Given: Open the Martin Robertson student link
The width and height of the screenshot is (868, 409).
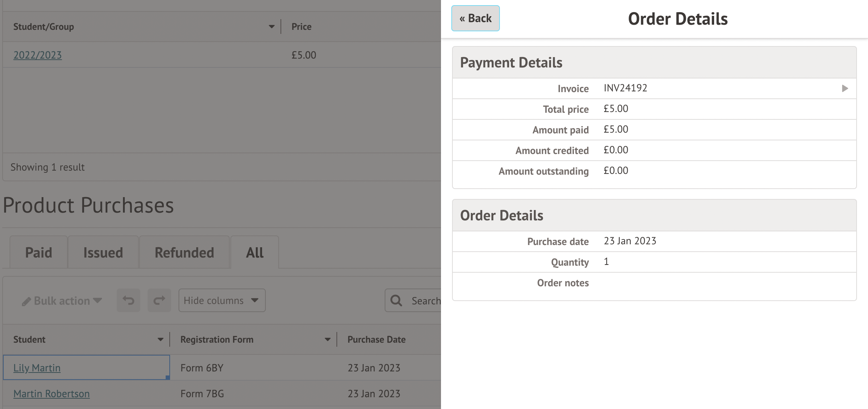Looking at the screenshot, I should 52,394.
